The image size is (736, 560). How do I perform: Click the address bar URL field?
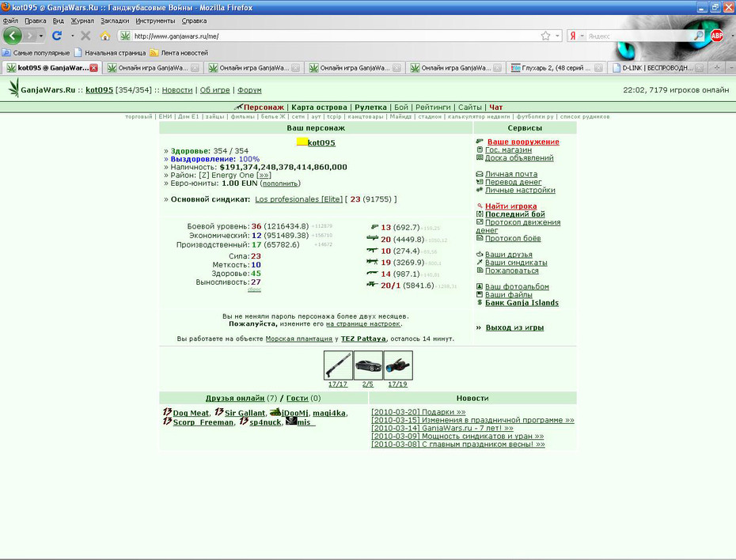pyautogui.click(x=336, y=36)
